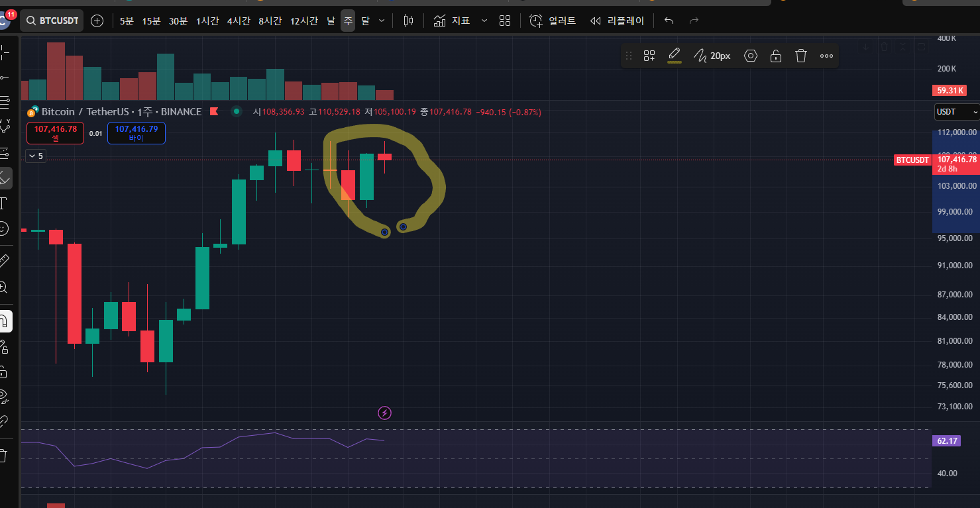The image size is (980, 508).
Task: Select the ruler measure tool
Action: (x=5, y=261)
